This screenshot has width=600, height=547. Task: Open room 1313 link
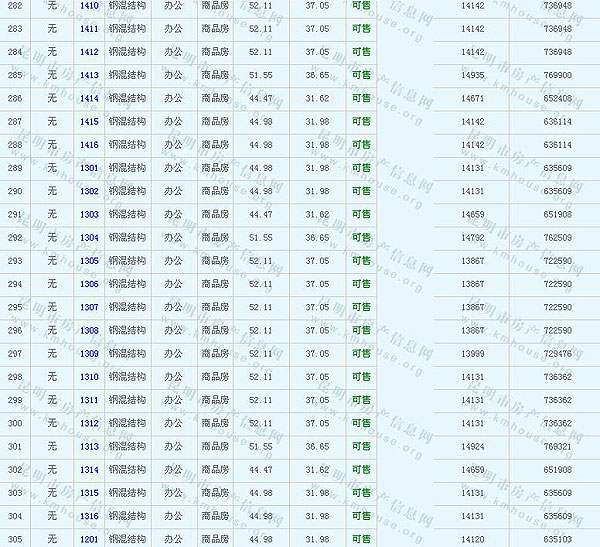(89, 447)
